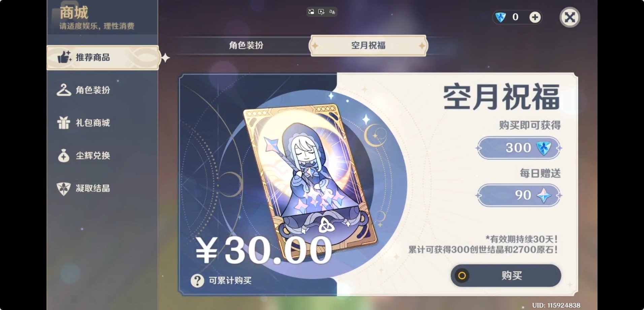
Task: Click the 购买 purchase button
Action: point(506,276)
